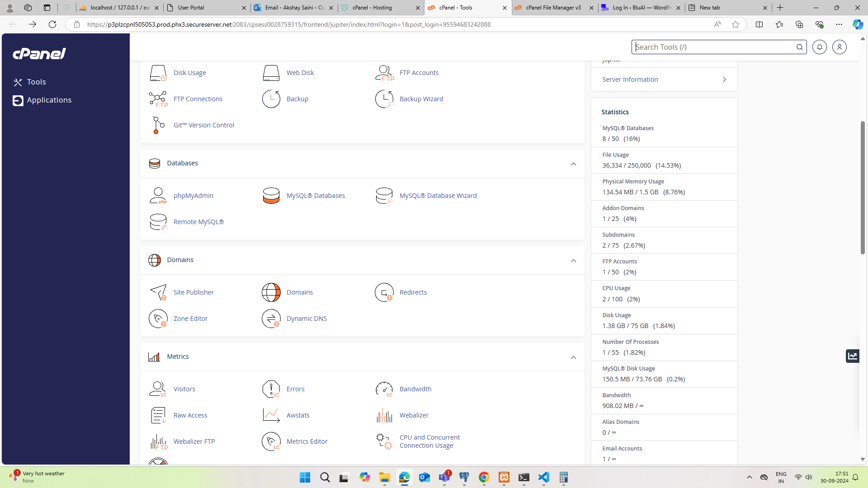Open the Backup clock icon
Viewport: 868px width, 488px height.
coord(271,99)
